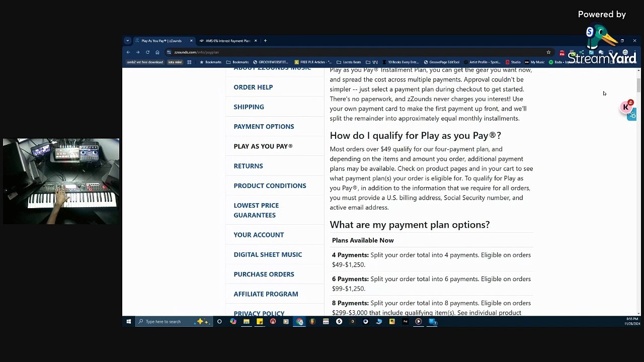Open File Explorer from the taskbar
The height and width of the screenshot is (362, 644).
(247, 322)
